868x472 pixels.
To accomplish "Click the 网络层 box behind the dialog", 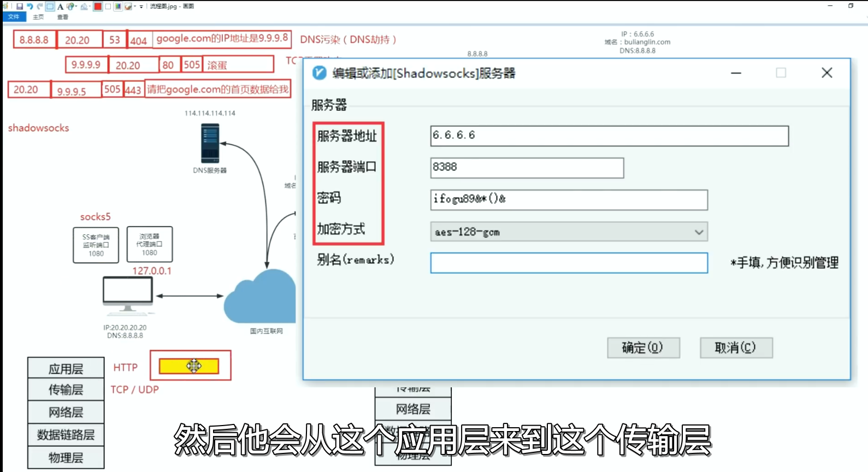I will [x=413, y=409].
